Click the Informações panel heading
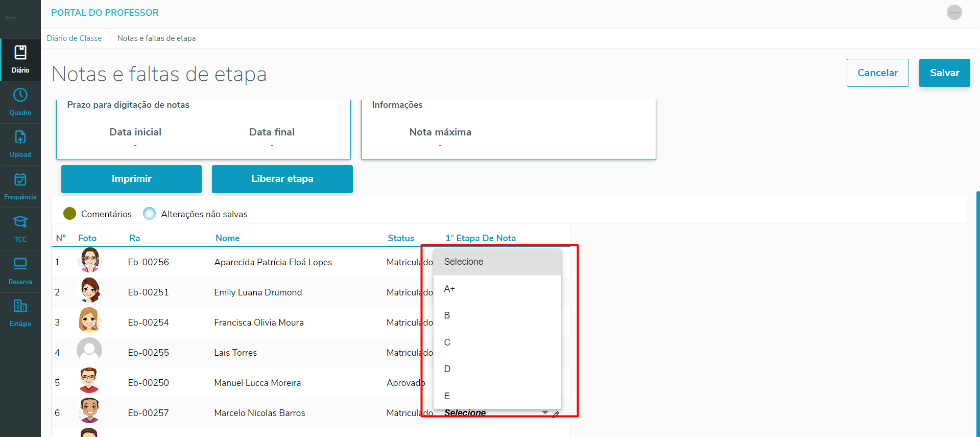 pyautogui.click(x=397, y=105)
